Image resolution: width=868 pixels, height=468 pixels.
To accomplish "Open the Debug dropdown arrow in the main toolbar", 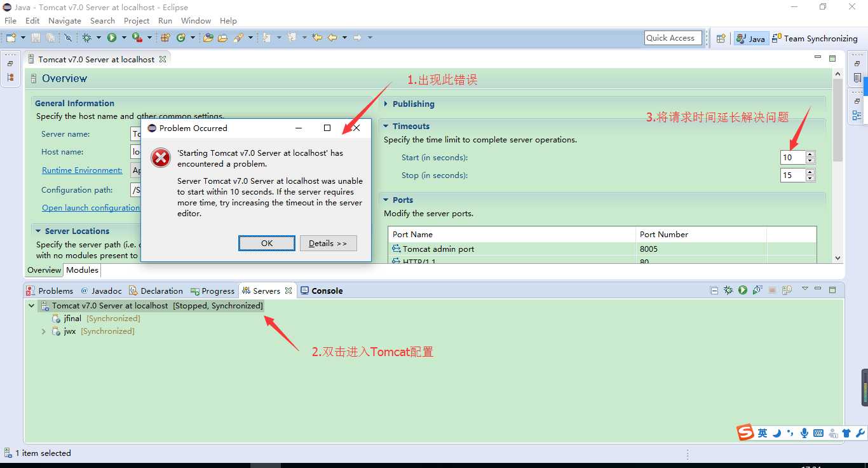I will coord(98,38).
